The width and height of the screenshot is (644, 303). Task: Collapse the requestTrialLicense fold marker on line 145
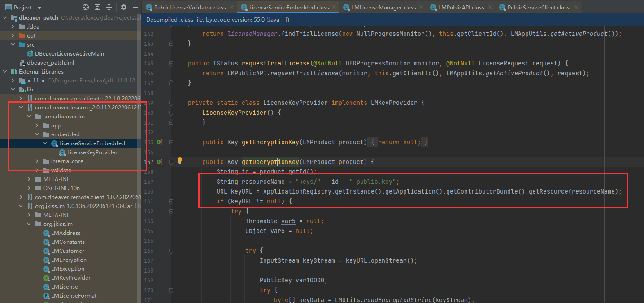[x=171, y=63]
